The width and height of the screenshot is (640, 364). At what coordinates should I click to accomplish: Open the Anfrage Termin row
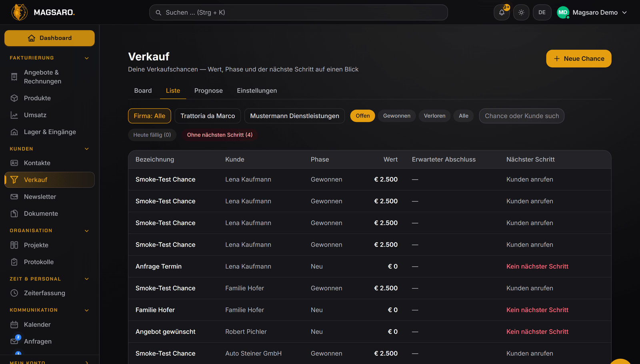tap(370, 267)
